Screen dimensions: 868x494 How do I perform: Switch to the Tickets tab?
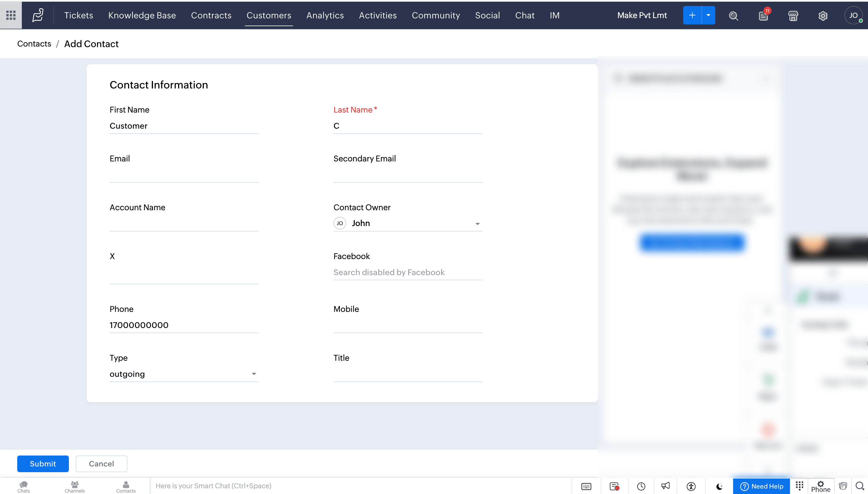coord(79,15)
